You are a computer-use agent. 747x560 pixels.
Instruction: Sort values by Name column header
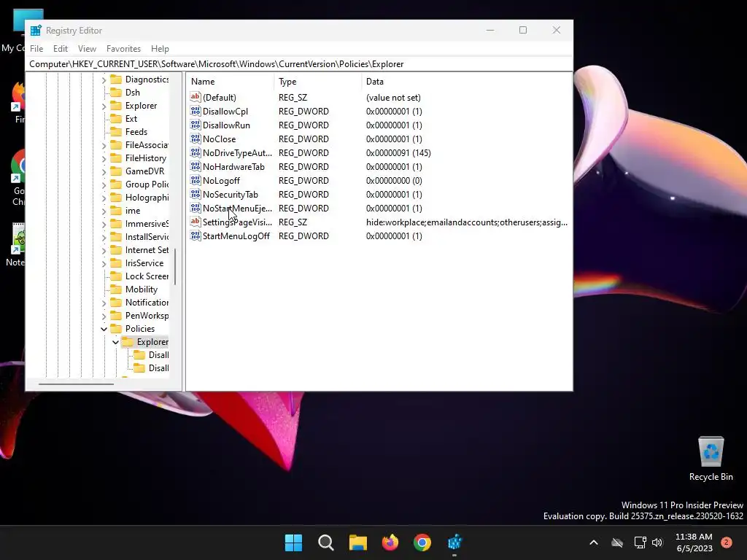tap(230, 82)
